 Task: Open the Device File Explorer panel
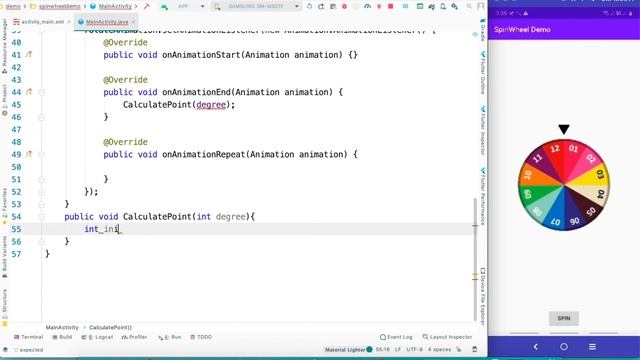[x=483, y=297]
